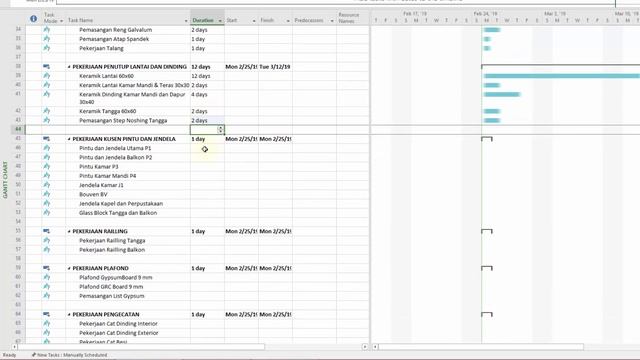640x360 pixels.
Task: Select the task name Pintu dan Jendela Balkon P2
Action: point(116,158)
